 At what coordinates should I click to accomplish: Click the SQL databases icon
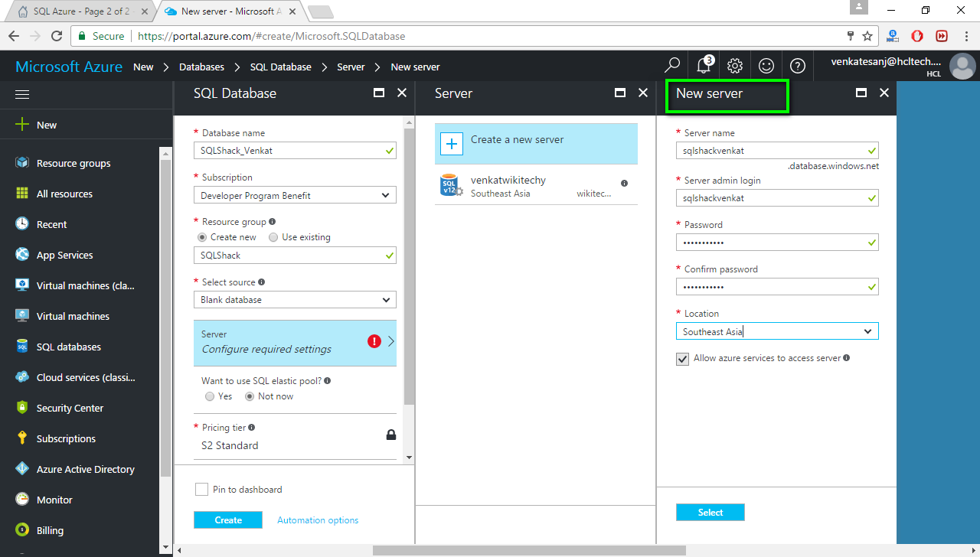(22, 347)
